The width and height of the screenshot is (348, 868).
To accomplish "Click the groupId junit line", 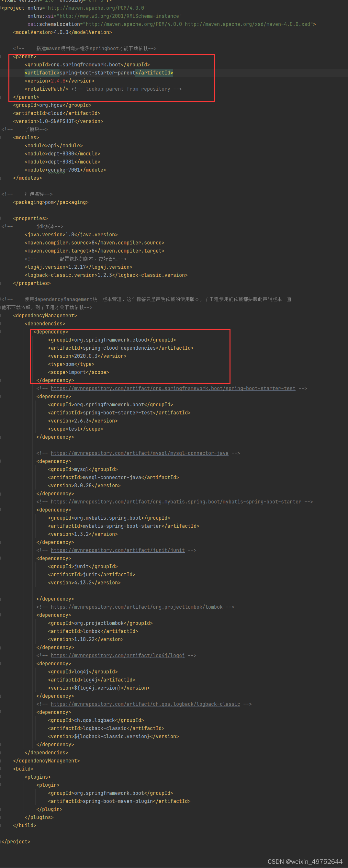I will [83, 566].
